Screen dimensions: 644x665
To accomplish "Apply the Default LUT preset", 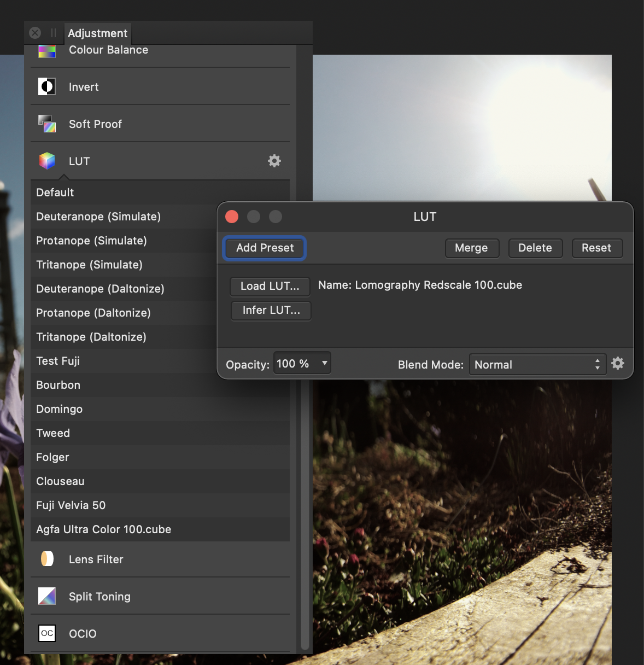I will 160,192.
